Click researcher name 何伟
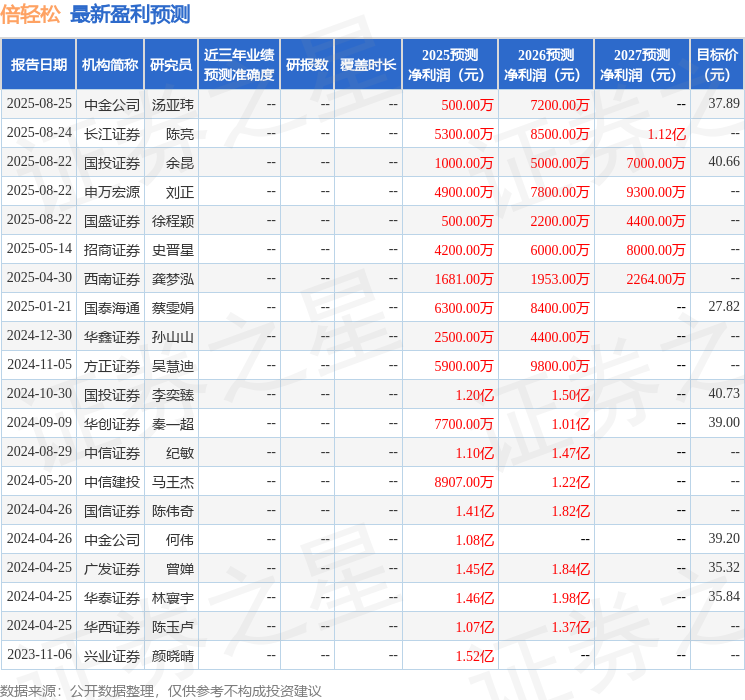The width and height of the screenshot is (745, 700). pyautogui.click(x=180, y=540)
